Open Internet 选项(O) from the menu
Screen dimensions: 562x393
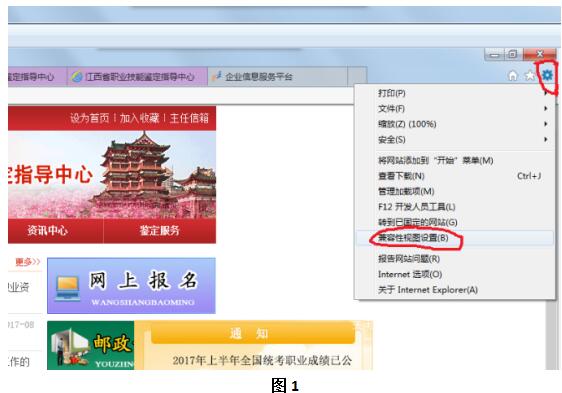pyautogui.click(x=455, y=274)
